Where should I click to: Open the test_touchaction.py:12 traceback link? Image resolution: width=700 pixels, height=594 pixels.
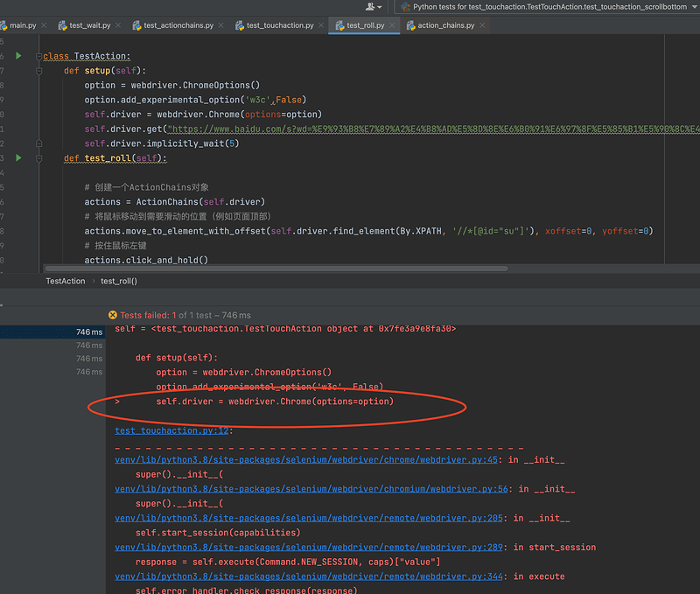tap(171, 430)
